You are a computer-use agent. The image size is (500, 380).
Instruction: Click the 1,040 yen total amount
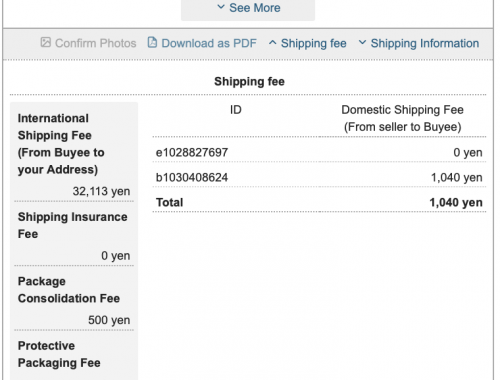tap(456, 202)
